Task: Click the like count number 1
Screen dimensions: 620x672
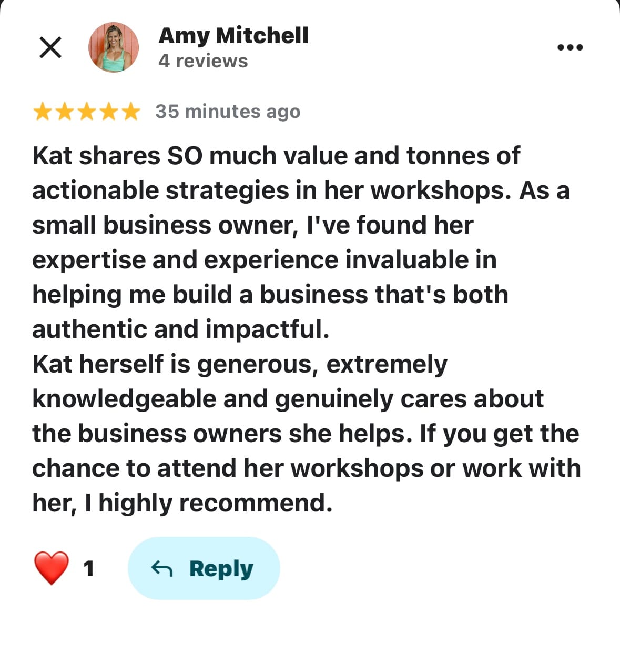Action: coord(89,568)
